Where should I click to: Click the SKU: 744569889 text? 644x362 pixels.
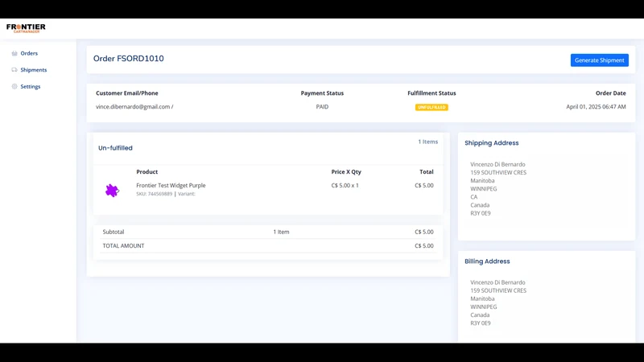click(154, 194)
